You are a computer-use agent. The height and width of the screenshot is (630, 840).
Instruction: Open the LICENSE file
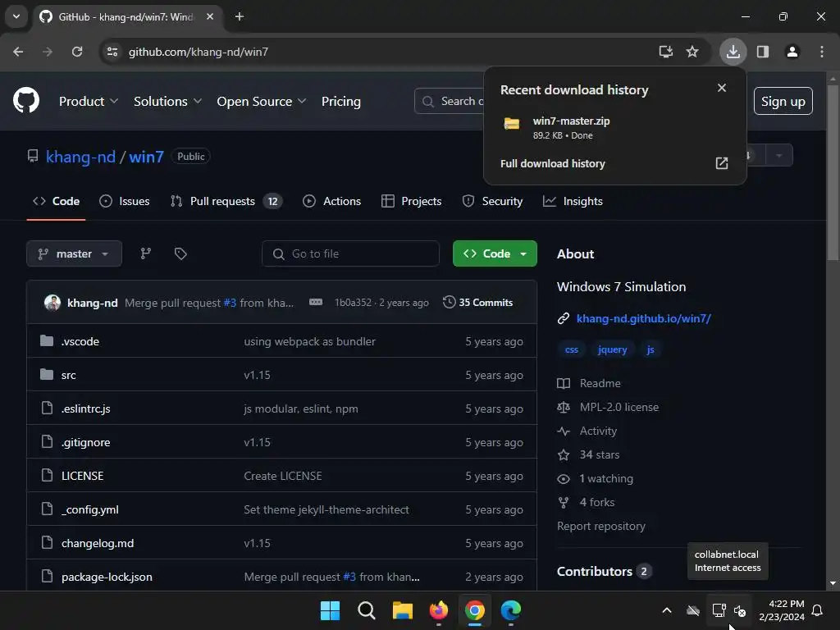[x=83, y=476]
